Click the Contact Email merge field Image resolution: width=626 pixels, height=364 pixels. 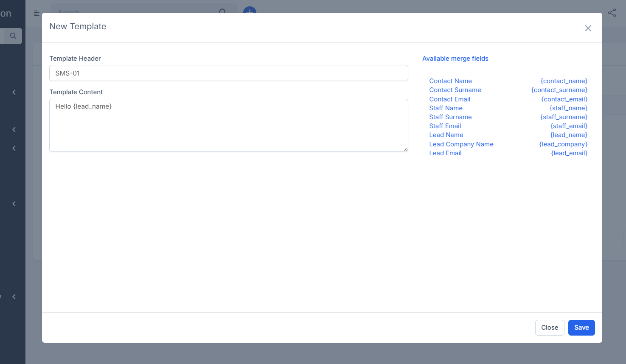pyautogui.click(x=449, y=99)
